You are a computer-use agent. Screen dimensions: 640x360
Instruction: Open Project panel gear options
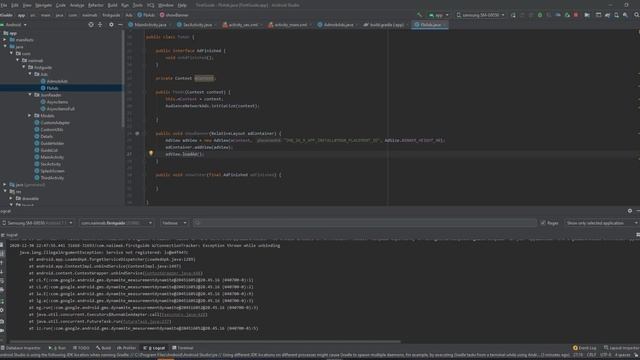point(111,24)
